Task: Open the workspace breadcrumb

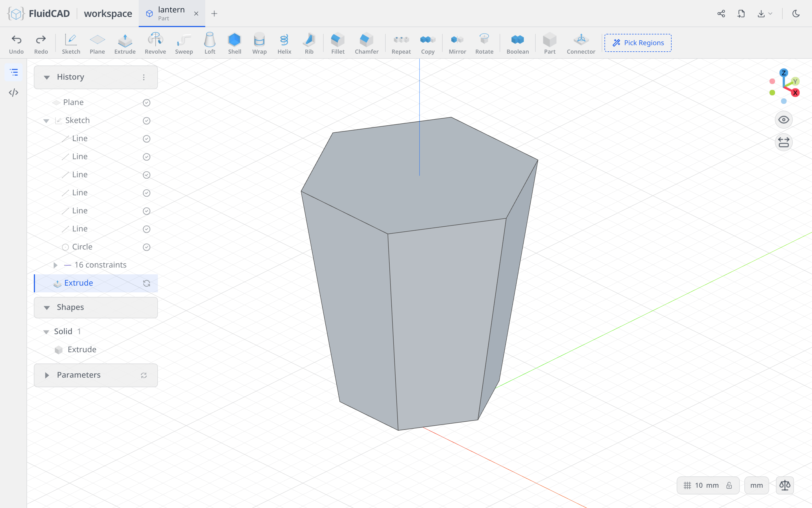Action: [108, 14]
